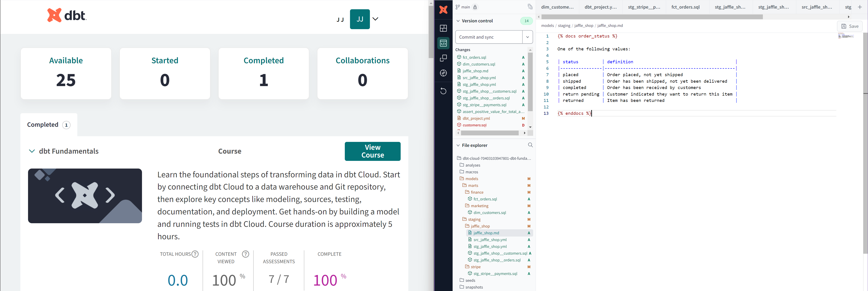Open src_jaffle_shop.yml in File explorer tree
The image size is (868, 291).
[x=490, y=239]
